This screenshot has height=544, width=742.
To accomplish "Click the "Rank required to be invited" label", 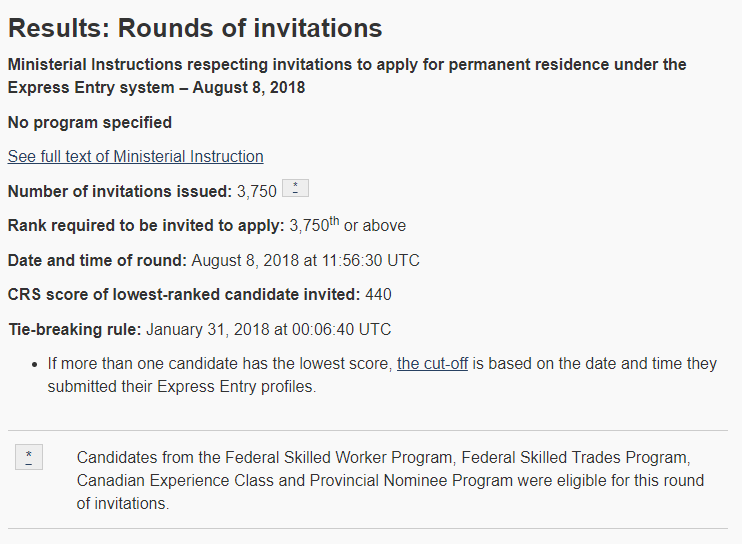I will 146,226.
